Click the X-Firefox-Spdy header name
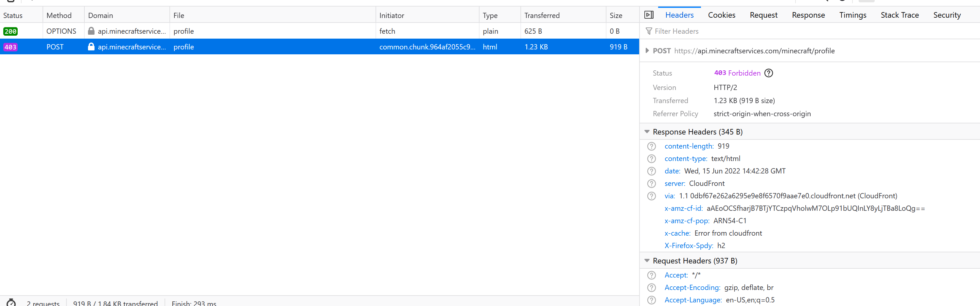The image size is (980, 306). (x=689, y=246)
